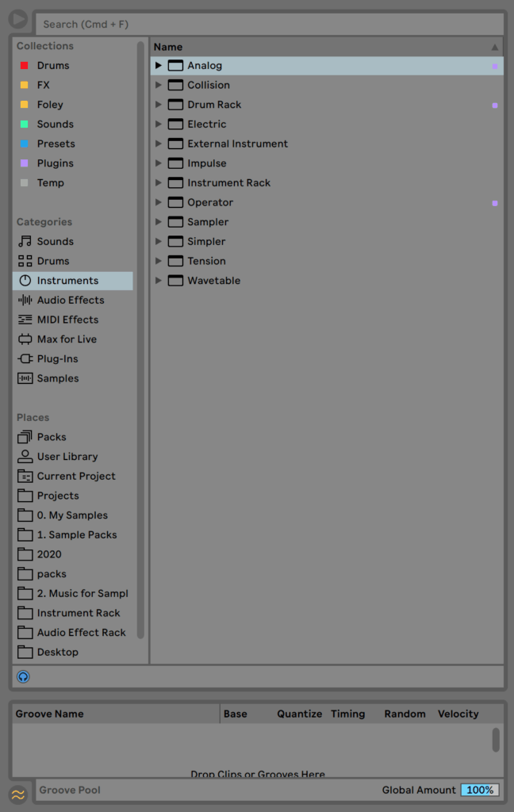This screenshot has width=514, height=812.
Task: Click the Groove Pool title label
Action: pos(70,790)
